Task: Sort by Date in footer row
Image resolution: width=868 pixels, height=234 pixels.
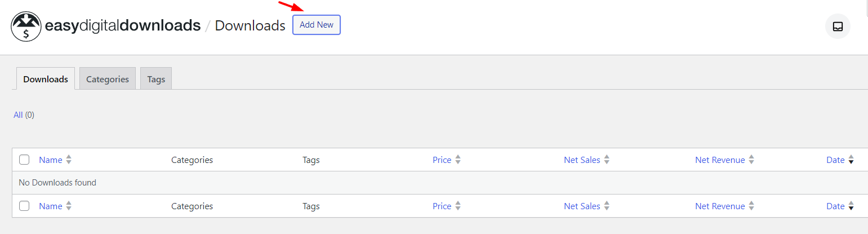Action: coord(835,206)
